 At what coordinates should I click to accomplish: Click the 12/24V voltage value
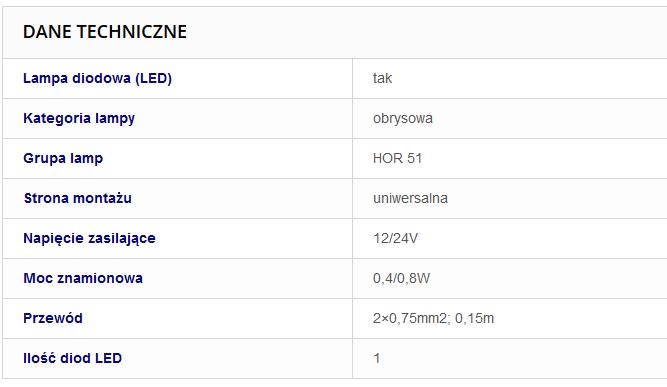pyautogui.click(x=395, y=238)
